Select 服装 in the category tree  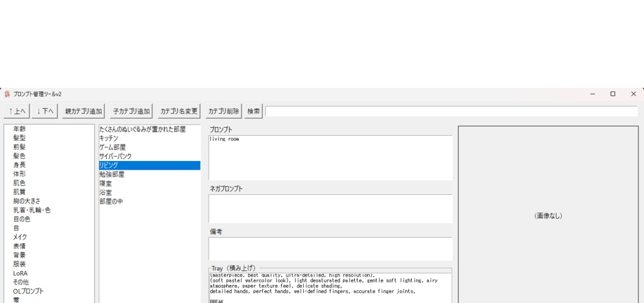tap(19, 265)
